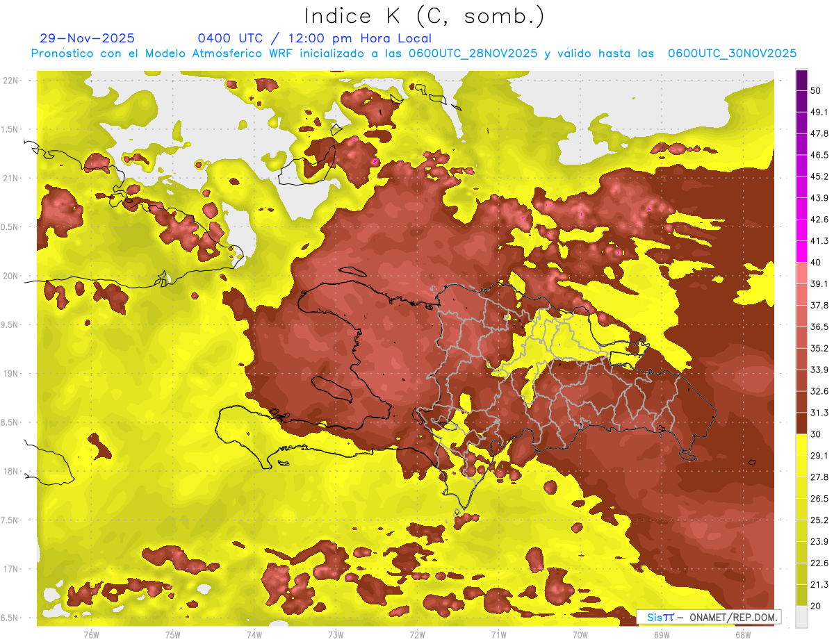Image resolution: width=834 pixels, height=644 pixels.
Task: Click the colorbar value '35.2'
Action: point(819,348)
